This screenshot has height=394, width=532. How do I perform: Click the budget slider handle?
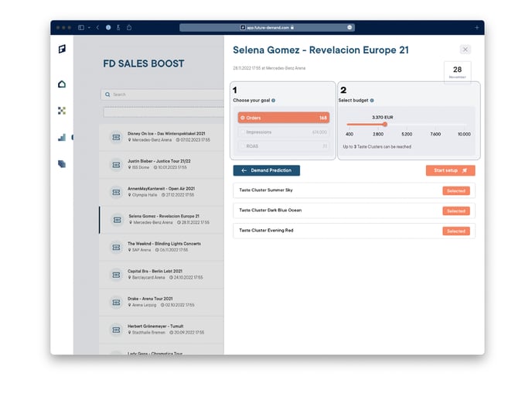(x=385, y=125)
